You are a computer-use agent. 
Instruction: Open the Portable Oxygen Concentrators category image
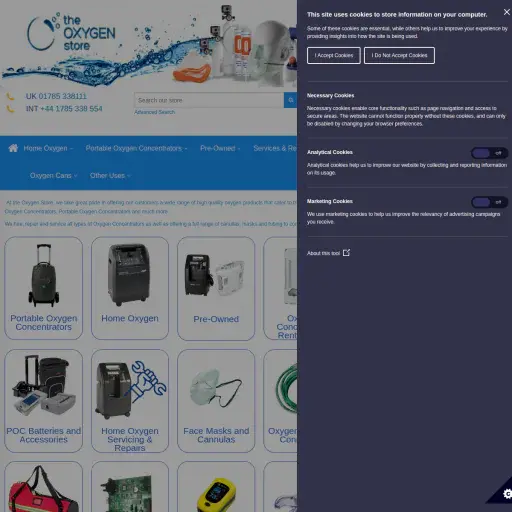pos(44,275)
